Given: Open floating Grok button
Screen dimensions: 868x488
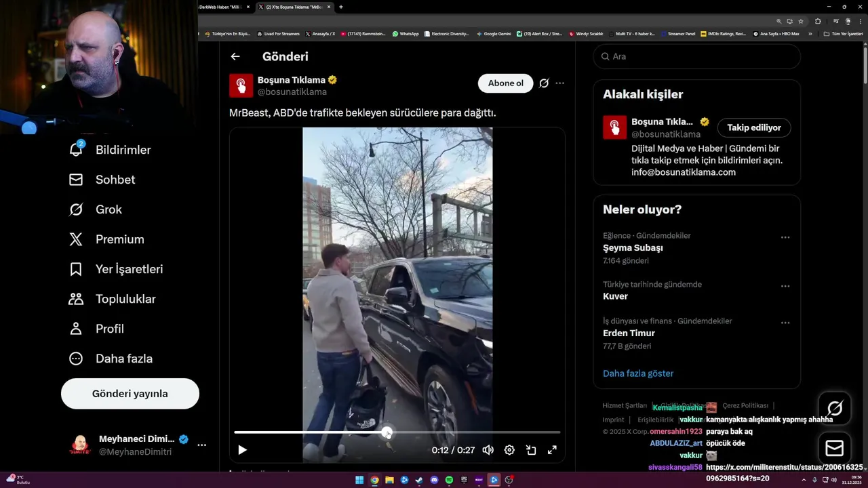Looking at the screenshot, I should point(835,408).
